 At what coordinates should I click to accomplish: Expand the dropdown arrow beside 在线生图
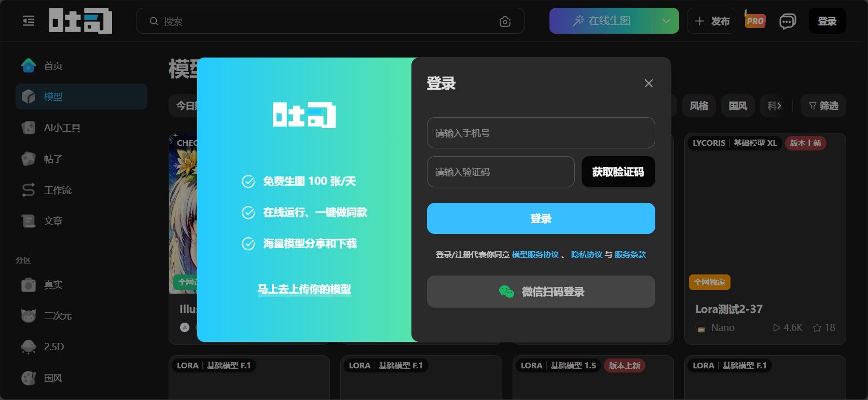point(666,21)
